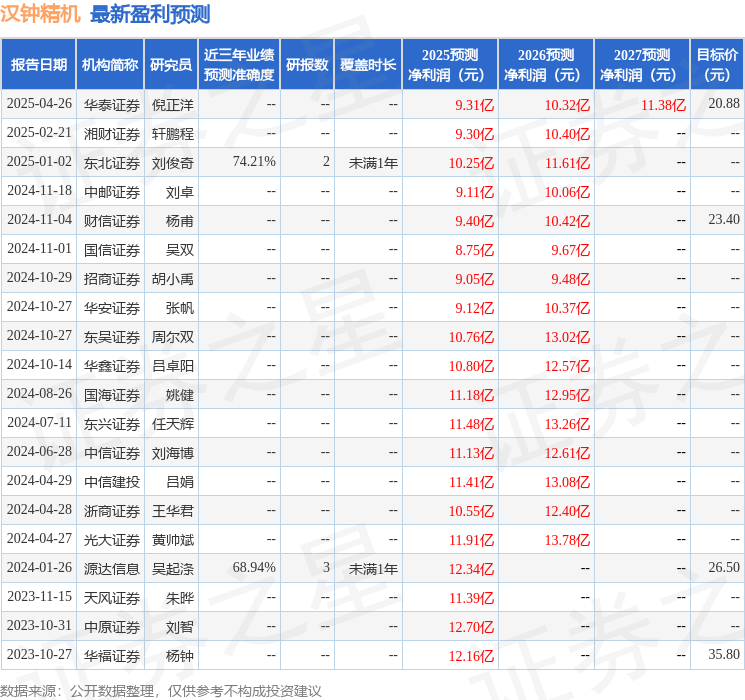Select analyst name 轩鹏程

(172, 134)
